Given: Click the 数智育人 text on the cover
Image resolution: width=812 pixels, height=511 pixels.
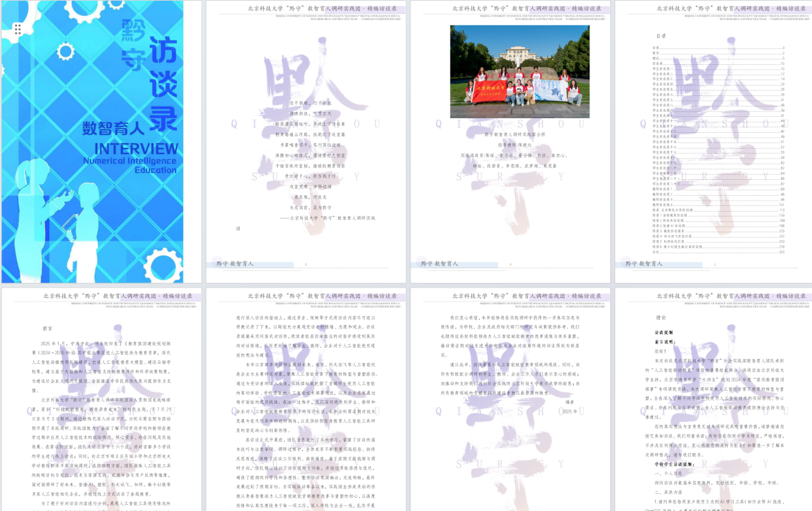Looking at the screenshot, I should (x=113, y=128).
